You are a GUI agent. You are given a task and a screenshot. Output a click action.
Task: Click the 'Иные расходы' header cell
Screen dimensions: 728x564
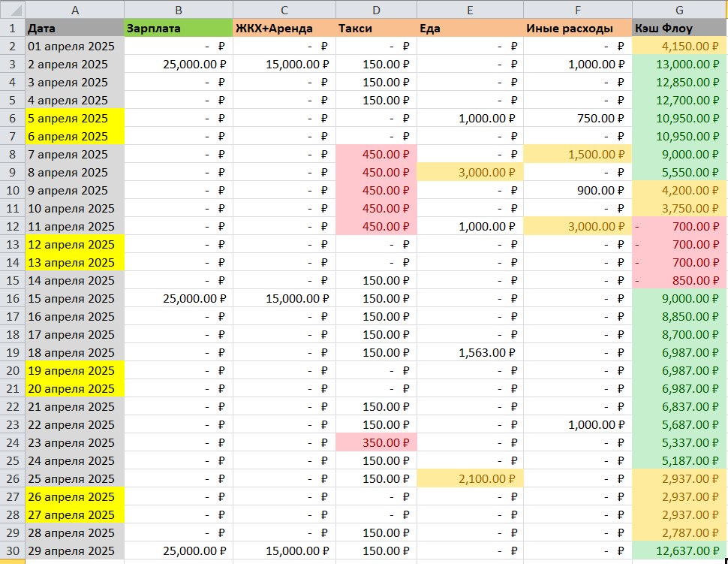[x=578, y=28]
